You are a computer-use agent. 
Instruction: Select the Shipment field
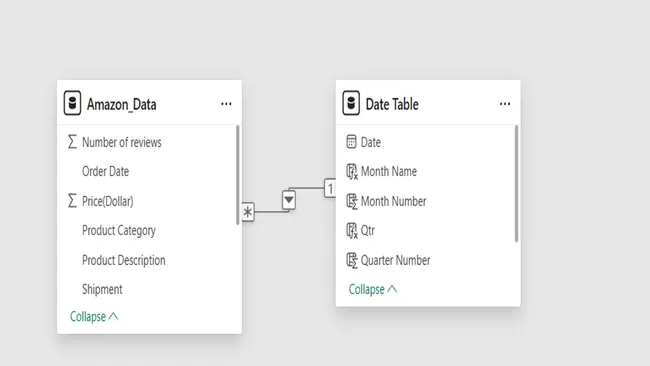(102, 289)
